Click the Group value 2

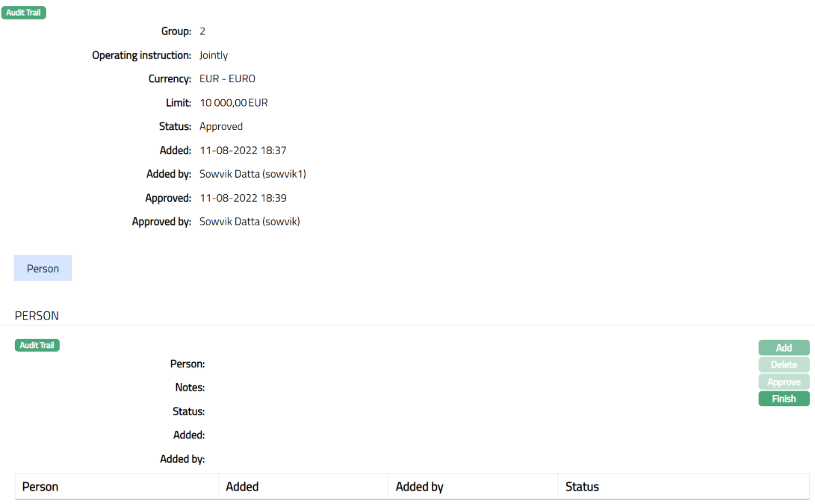click(x=202, y=31)
